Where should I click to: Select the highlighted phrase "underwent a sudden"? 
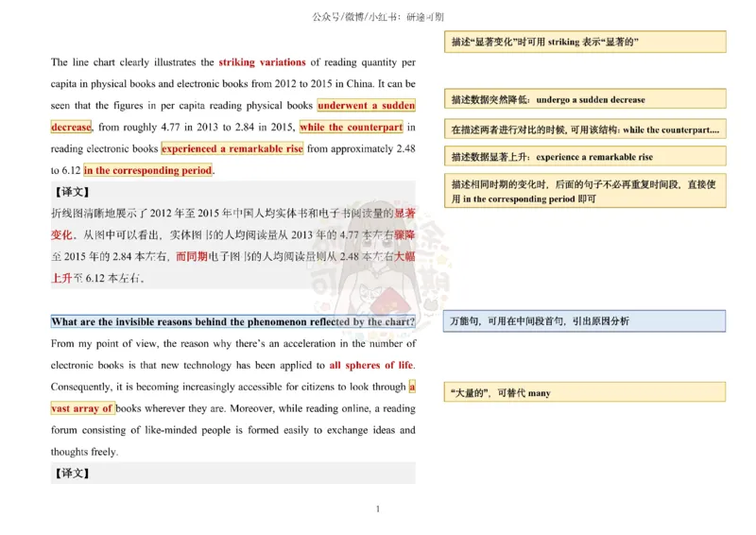click(x=366, y=106)
